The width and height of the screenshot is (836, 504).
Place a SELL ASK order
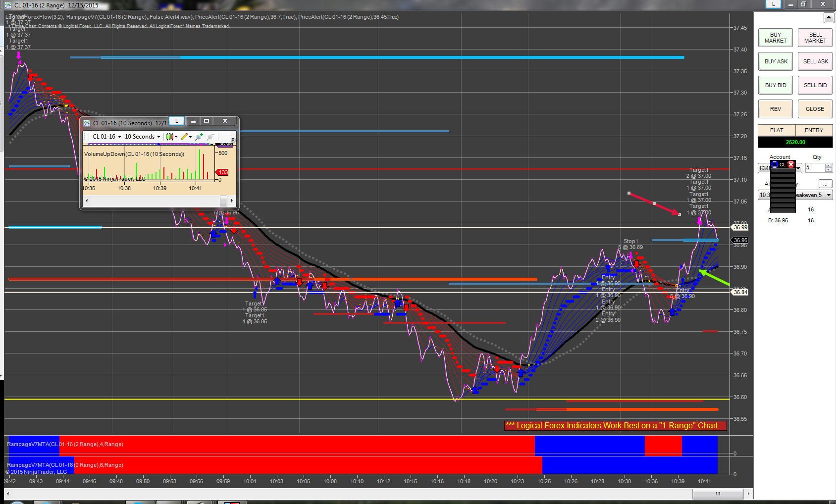tap(815, 61)
